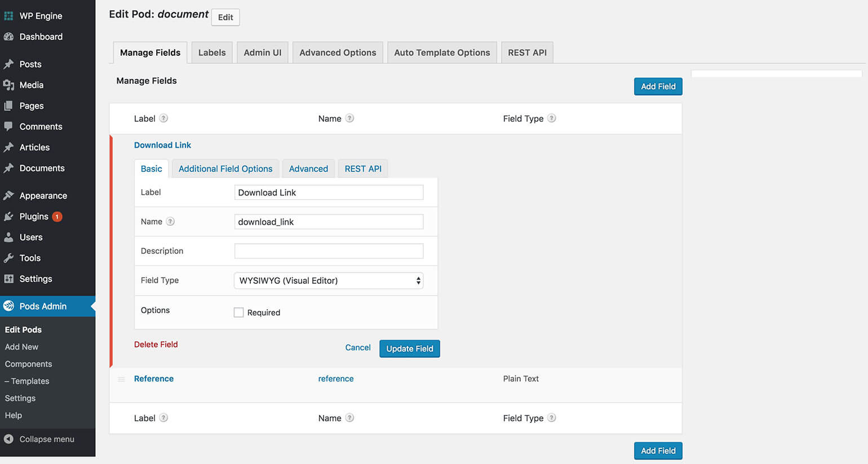This screenshot has width=868, height=464.
Task: Click the Pages stacked-sheets icon
Action: [x=8, y=106]
